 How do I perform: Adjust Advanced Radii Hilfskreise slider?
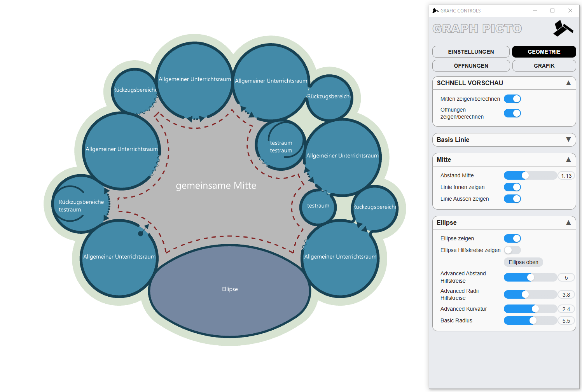530,294
